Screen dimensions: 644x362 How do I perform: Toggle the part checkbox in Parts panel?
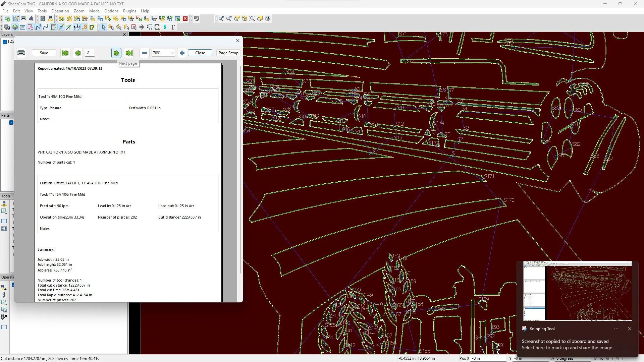tap(11, 123)
